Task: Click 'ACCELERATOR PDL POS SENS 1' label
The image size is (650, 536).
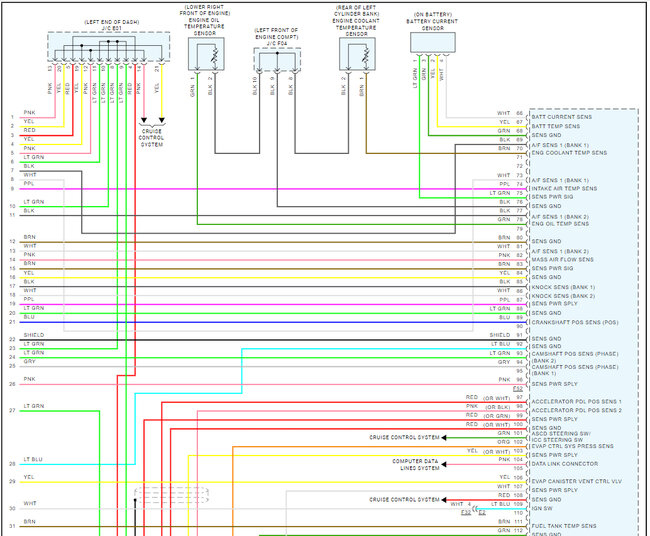Action: click(577, 402)
